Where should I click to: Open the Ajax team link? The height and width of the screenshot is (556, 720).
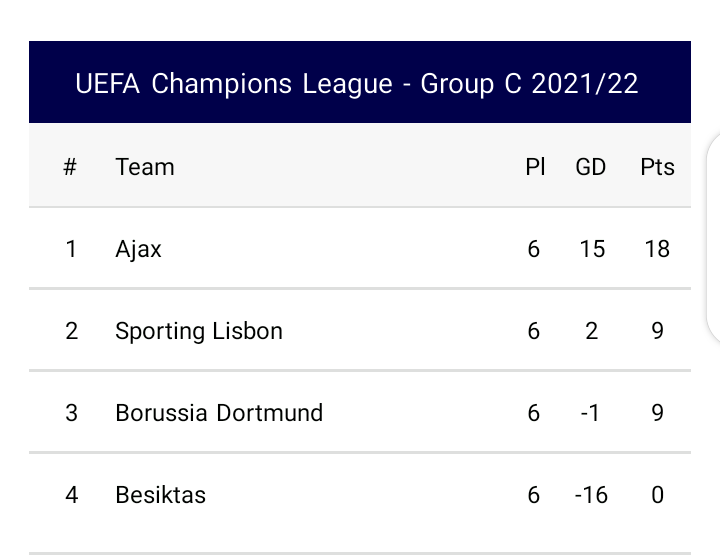click(139, 249)
